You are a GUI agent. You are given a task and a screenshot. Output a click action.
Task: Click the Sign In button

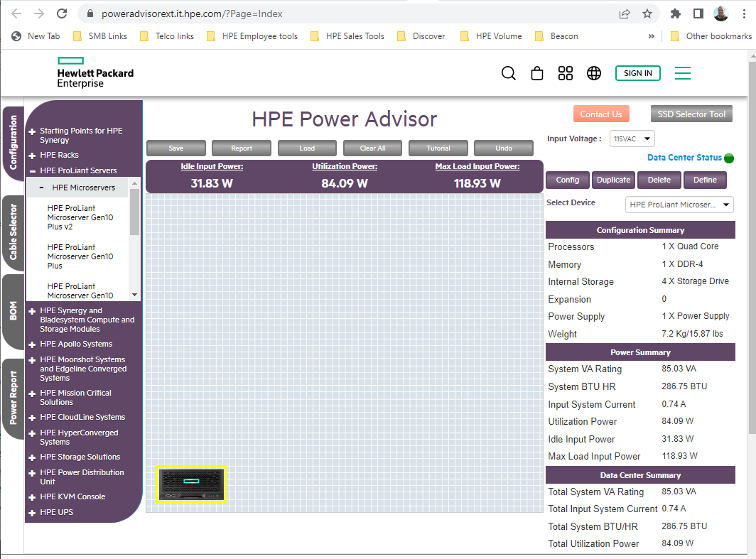tap(637, 73)
